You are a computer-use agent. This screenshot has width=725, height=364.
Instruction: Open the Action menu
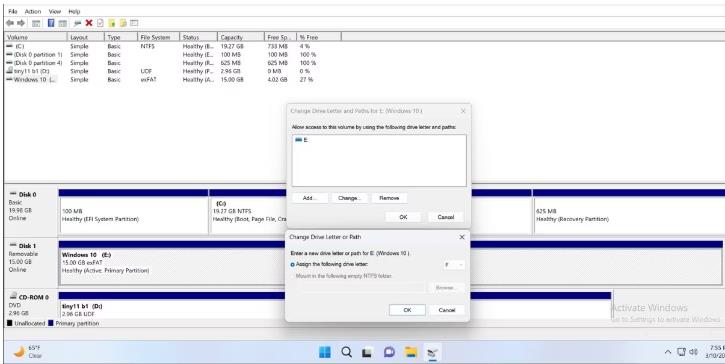tap(33, 11)
